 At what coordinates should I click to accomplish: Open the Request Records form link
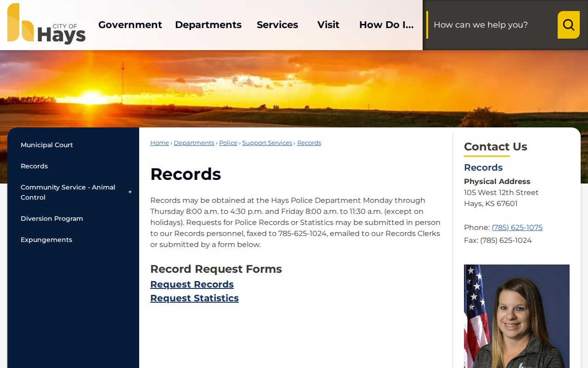click(192, 284)
